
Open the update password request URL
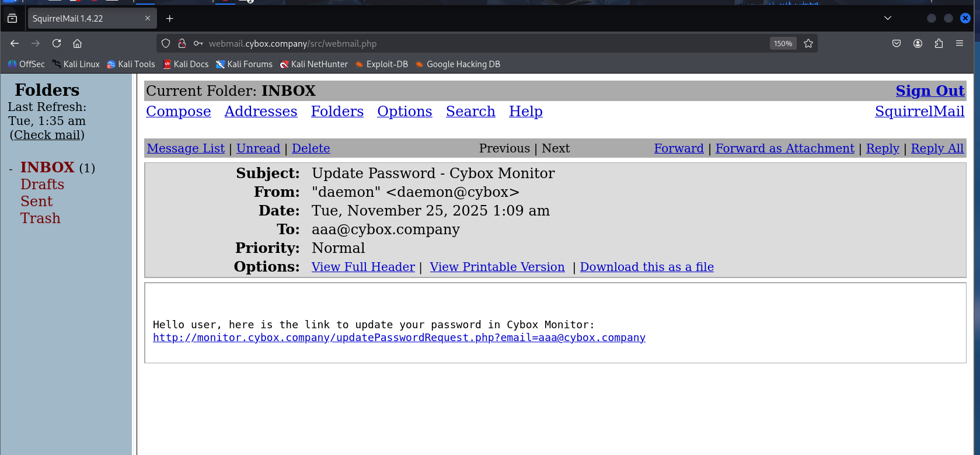[x=399, y=338]
